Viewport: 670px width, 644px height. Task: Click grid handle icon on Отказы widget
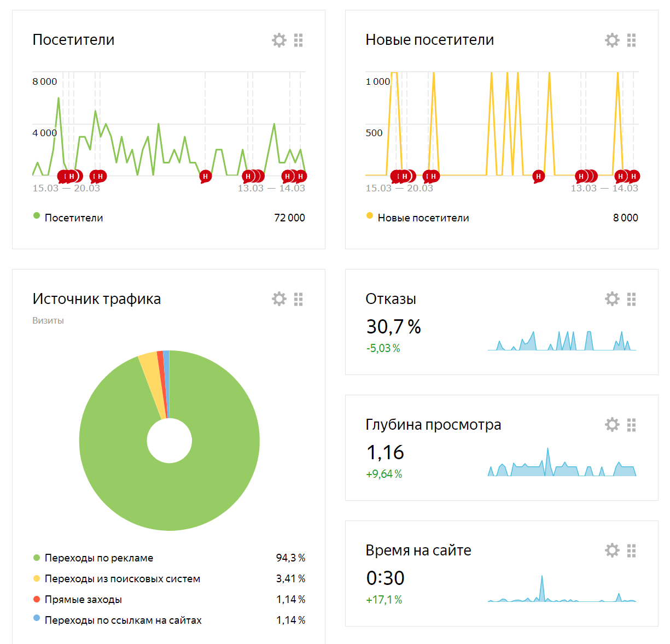(631, 299)
